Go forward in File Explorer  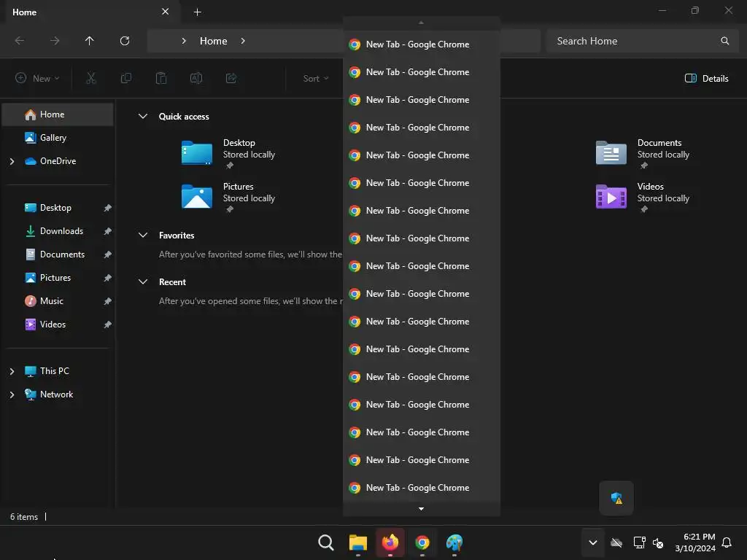pos(55,41)
